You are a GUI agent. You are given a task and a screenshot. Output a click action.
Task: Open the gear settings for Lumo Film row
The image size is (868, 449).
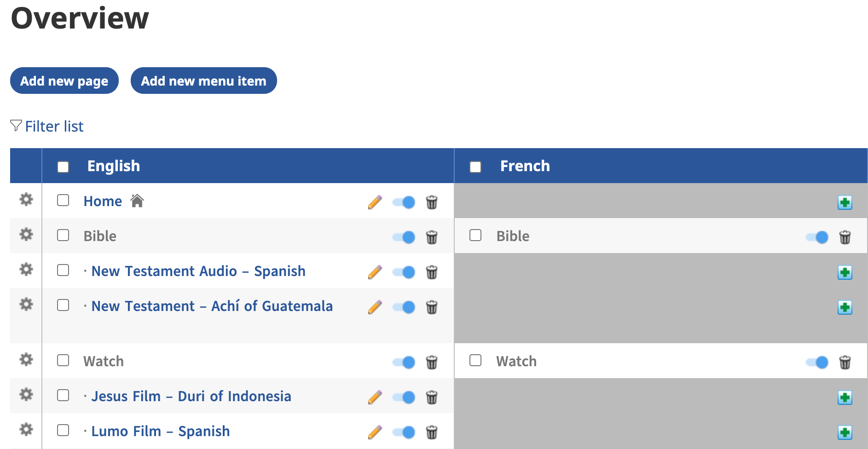tap(26, 429)
